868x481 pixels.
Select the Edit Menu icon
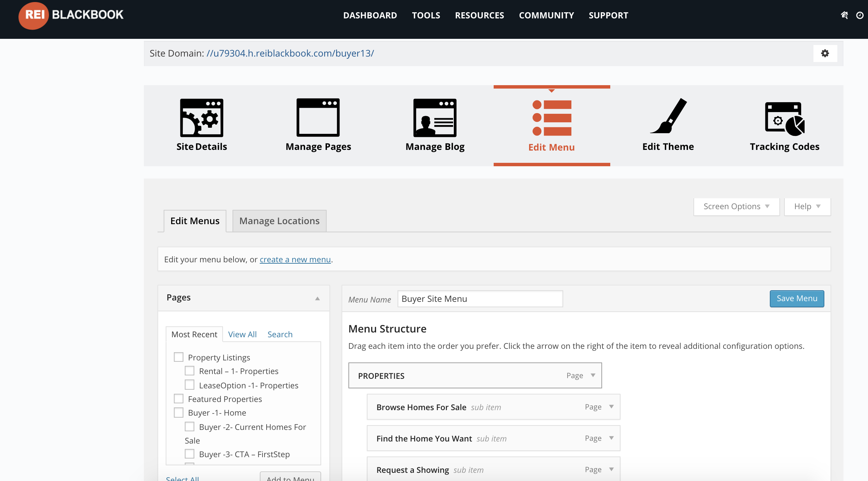point(552,118)
